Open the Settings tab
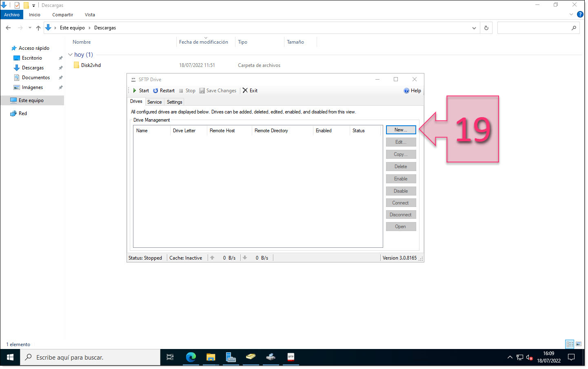This screenshot has width=588, height=369. coord(175,102)
